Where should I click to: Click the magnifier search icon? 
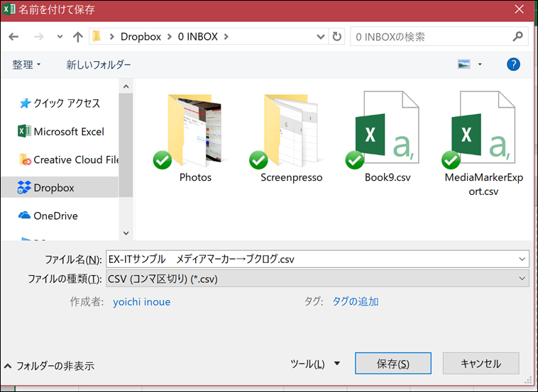(x=517, y=36)
